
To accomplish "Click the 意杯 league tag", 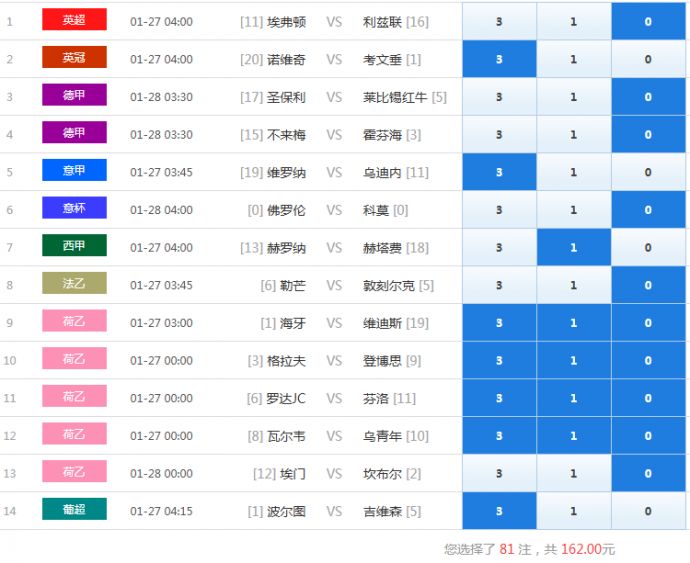I will tap(74, 208).
